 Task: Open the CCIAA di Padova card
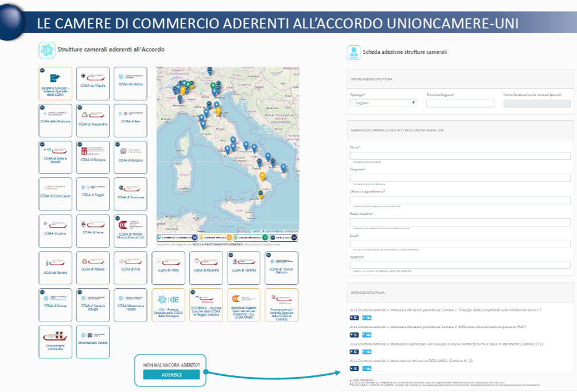[x=93, y=268]
